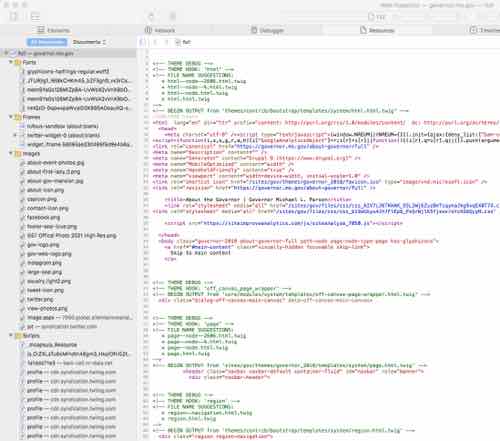This screenshot has width=500, height=441.
Task: Click the Network tab icon
Action: 148,30
